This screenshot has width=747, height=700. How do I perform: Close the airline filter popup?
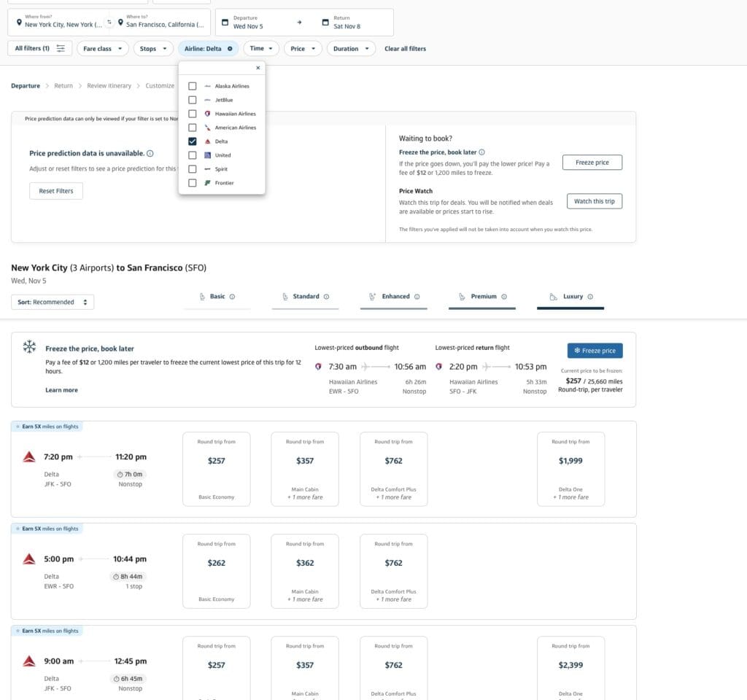click(x=258, y=68)
